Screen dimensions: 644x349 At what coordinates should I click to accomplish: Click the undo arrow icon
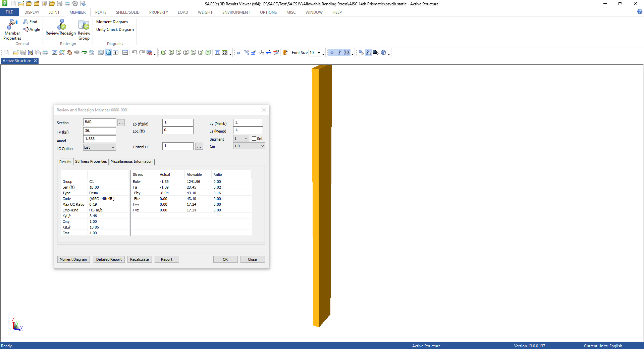tap(134, 52)
